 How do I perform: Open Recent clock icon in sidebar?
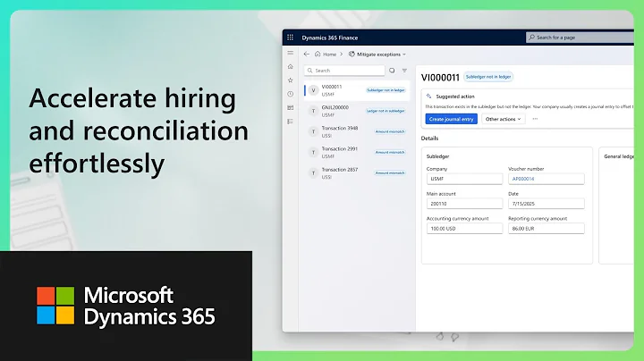(291, 94)
